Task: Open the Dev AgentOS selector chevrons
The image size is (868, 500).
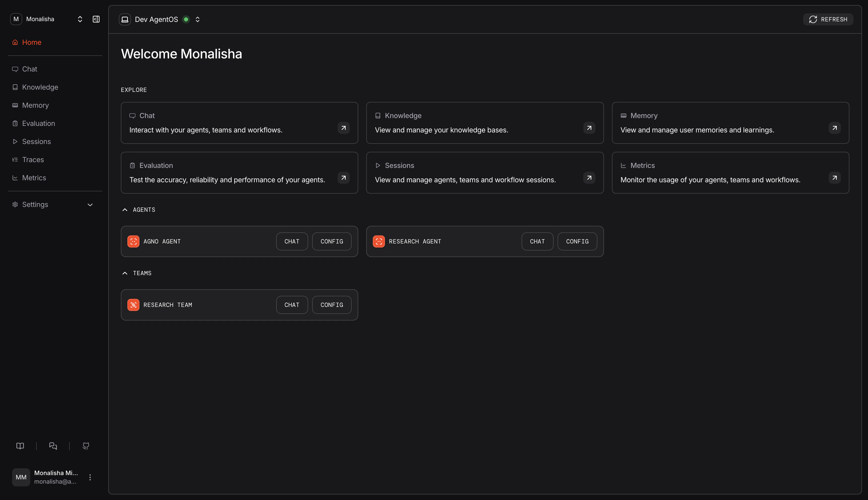Action: pyautogui.click(x=197, y=19)
